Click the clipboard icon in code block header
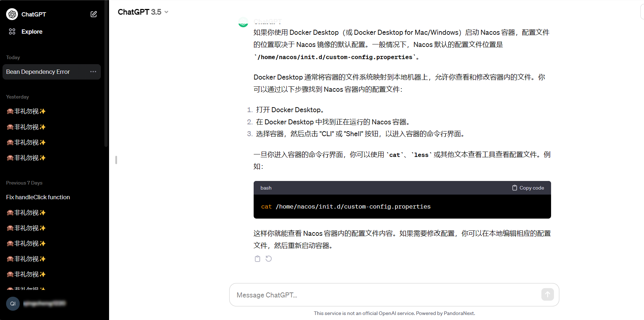 coord(514,188)
